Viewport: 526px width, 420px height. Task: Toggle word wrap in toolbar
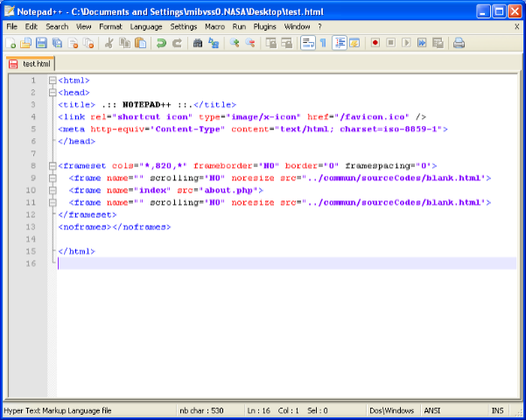pyautogui.click(x=307, y=43)
